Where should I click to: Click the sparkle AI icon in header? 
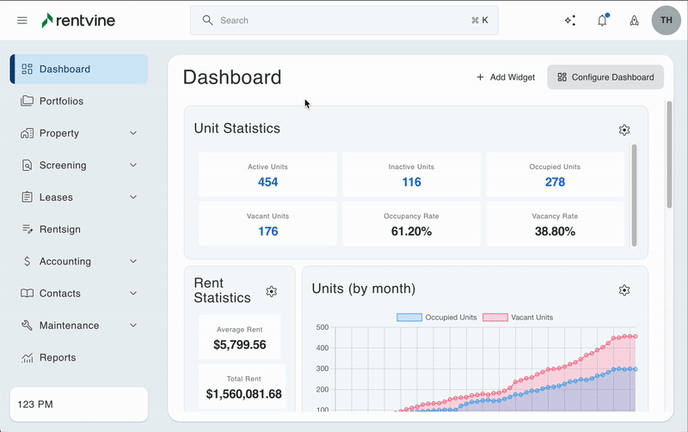click(x=570, y=20)
